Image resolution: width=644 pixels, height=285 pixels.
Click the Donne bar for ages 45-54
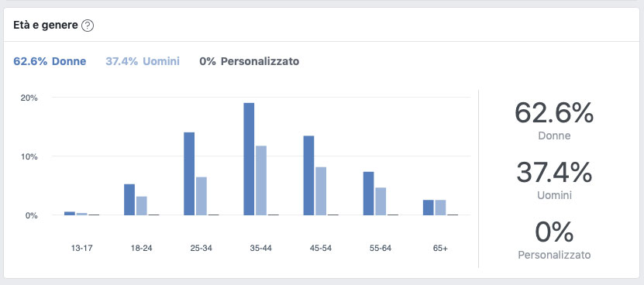pyautogui.click(x=309, y=175)
